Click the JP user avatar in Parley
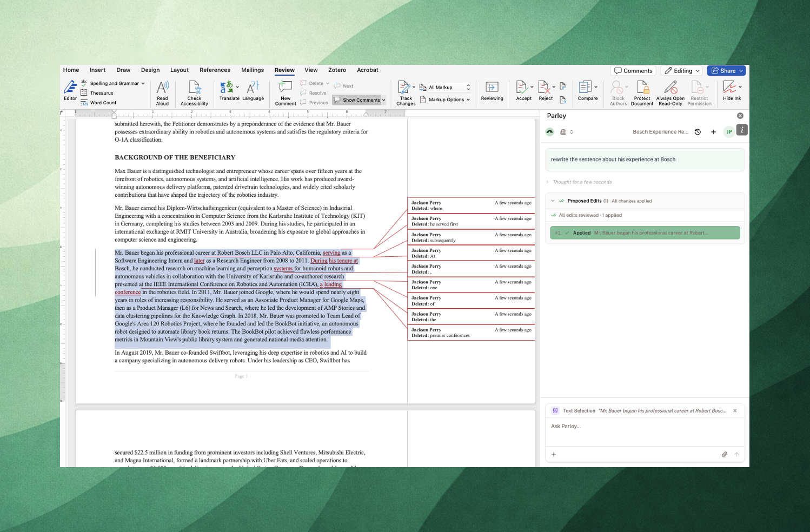The height and width of the screenshot is (532, 810). pyautogui.click(x=729, y=132)
